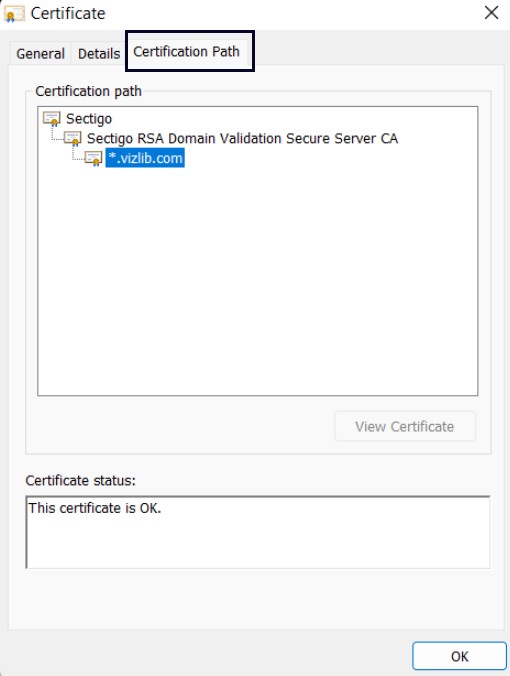This screenshot has width=510, height=676.
Task: Open the Details tab
Action: tap(99, 54)
